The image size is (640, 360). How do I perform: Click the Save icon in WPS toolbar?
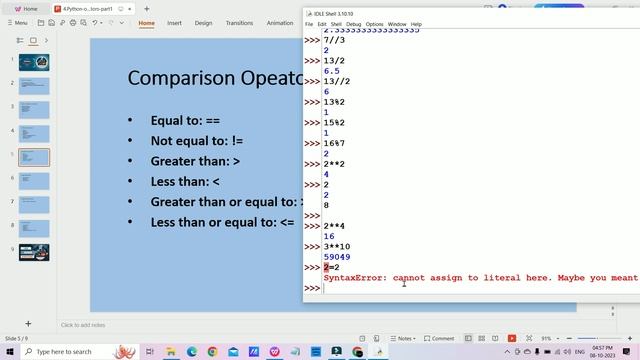(x=51, y=23)
